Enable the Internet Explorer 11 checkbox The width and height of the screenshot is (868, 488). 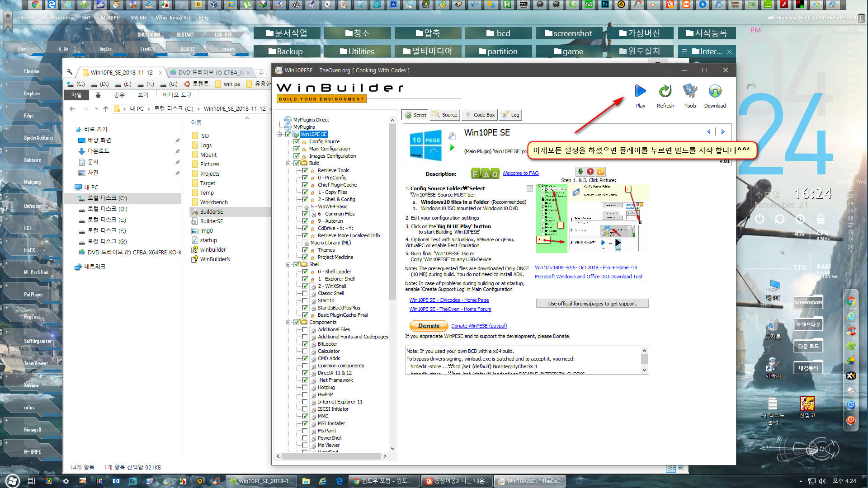pyautogui.click(x=305, y=402)
